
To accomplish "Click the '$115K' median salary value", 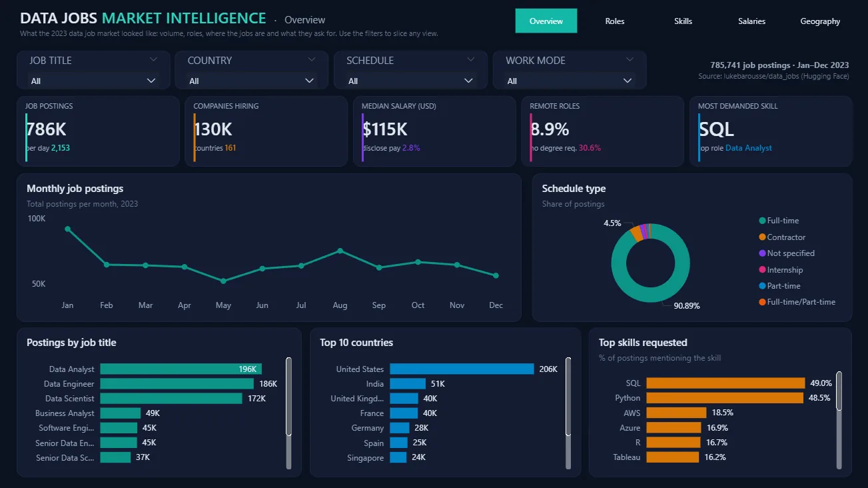I will 385,129.
